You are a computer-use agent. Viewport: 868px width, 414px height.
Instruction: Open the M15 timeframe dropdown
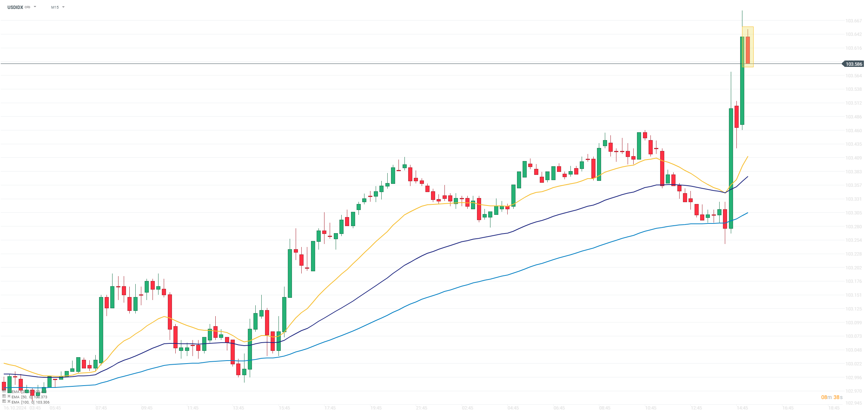point(58,7)
